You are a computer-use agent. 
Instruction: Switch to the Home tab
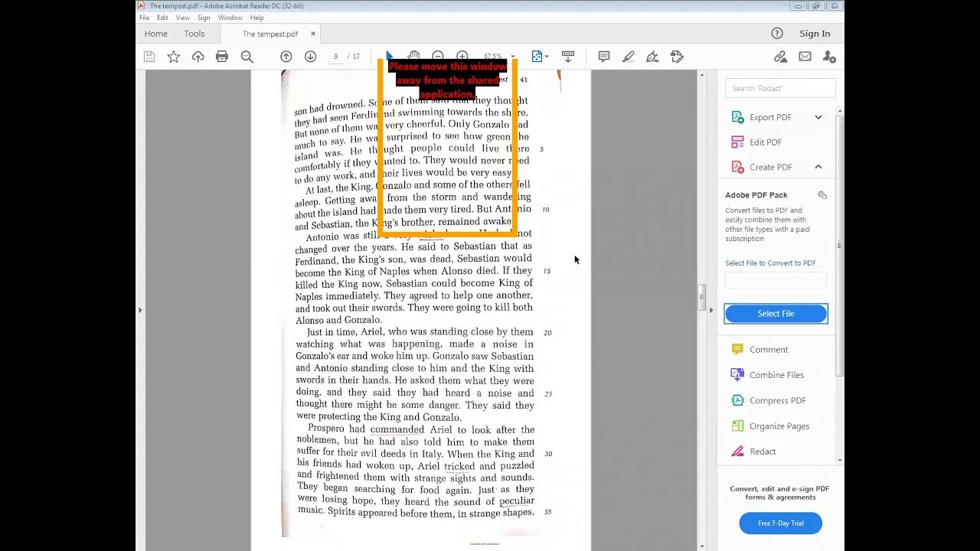click(x=155, y=34)
